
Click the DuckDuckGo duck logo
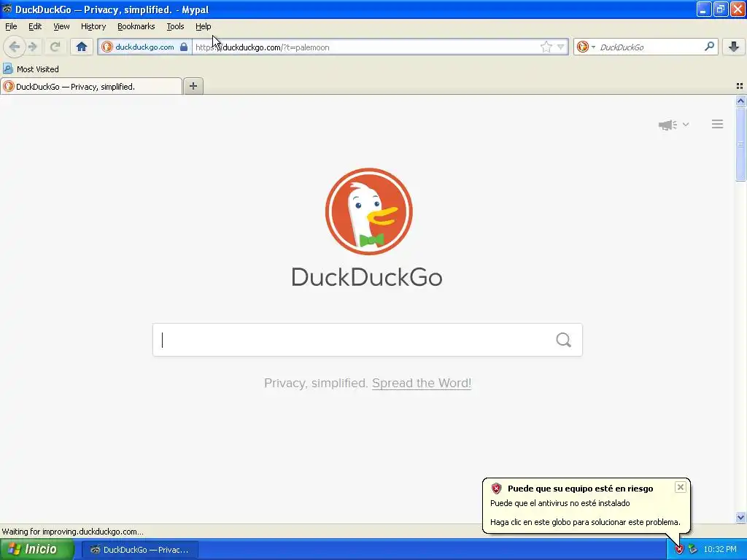[x=368, y=211]
